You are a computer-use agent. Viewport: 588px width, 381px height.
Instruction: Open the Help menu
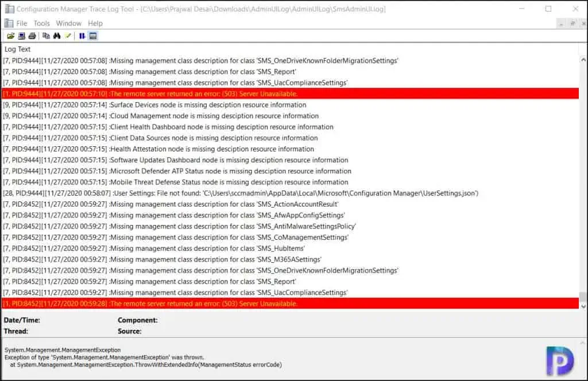tap(95, 23)
